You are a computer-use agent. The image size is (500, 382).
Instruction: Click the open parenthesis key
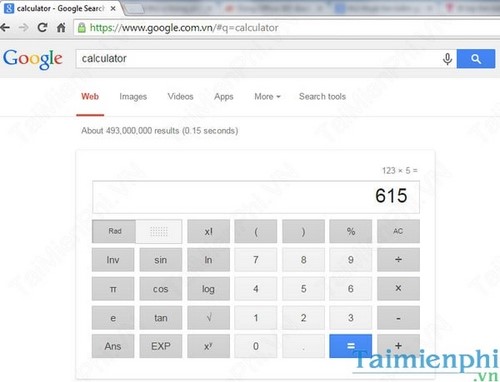(256, 231)
